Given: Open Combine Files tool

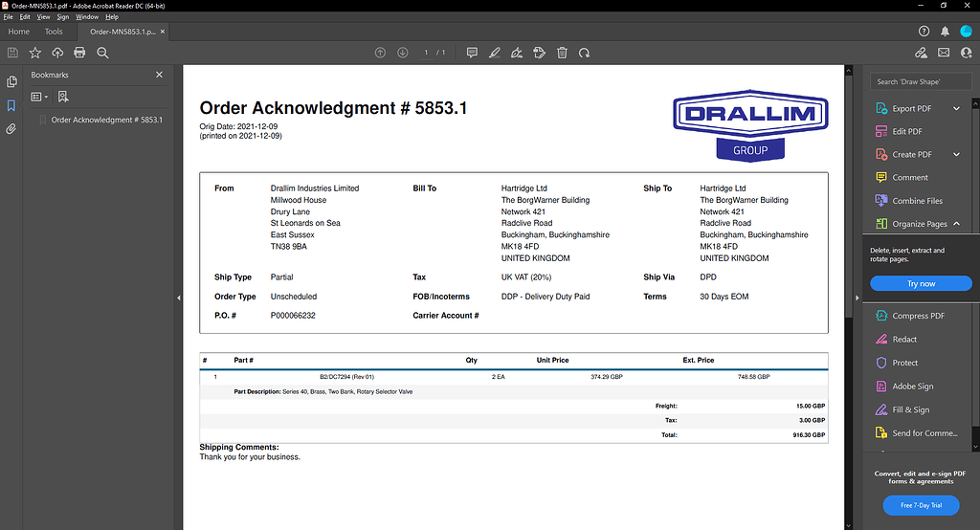Looking at the screenshot, I should [x=917, y=201].
